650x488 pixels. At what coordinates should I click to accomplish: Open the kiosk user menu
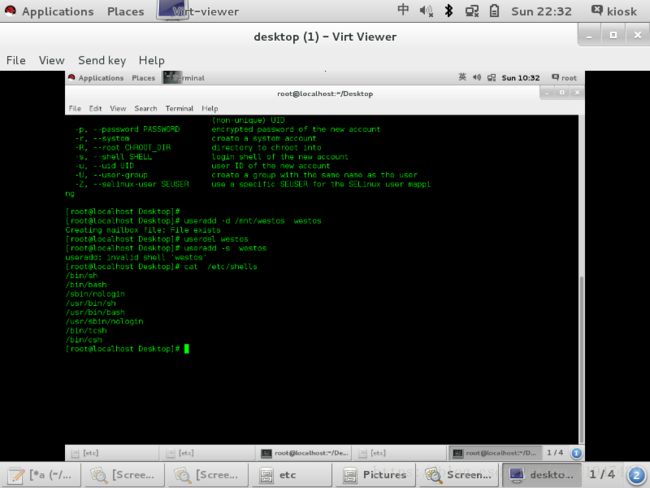(614, 11)
